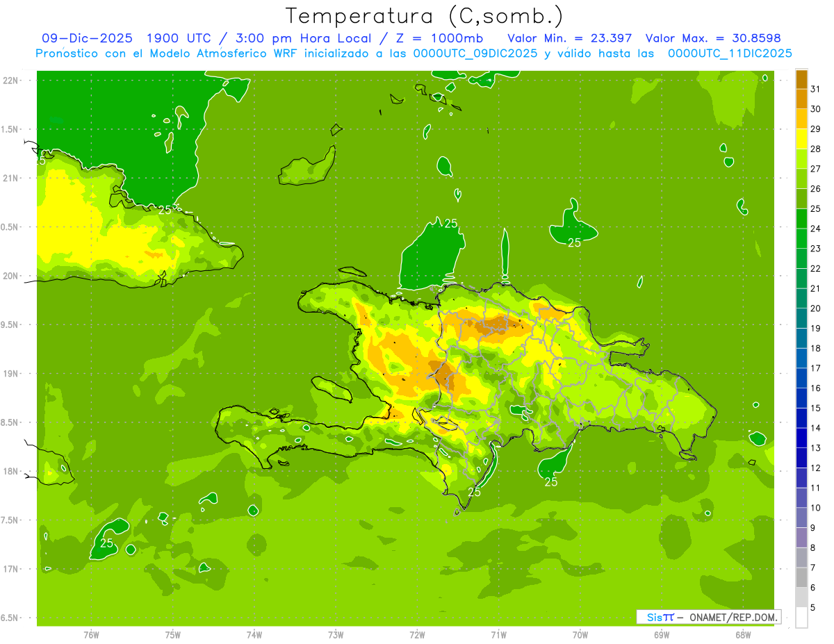Click the title 'Temperatura (C,somb.)'
Viewport: 834px width, 644px height.
click(425, 15)
